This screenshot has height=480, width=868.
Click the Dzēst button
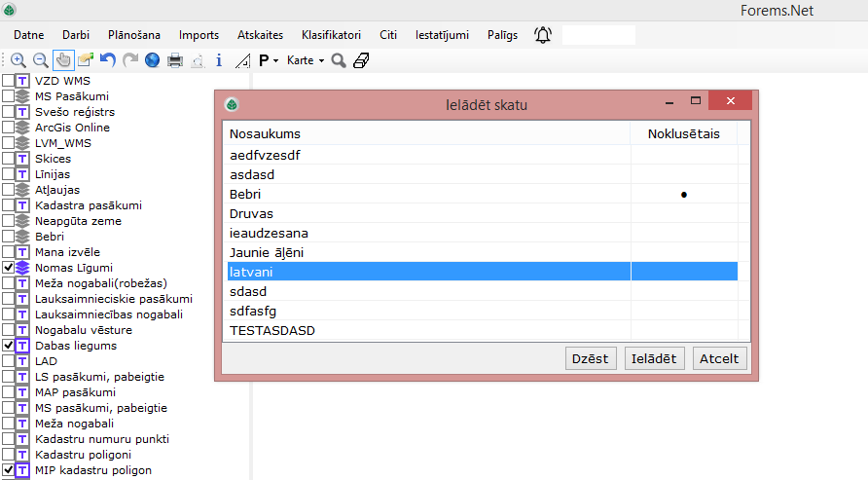click(591, 358)
